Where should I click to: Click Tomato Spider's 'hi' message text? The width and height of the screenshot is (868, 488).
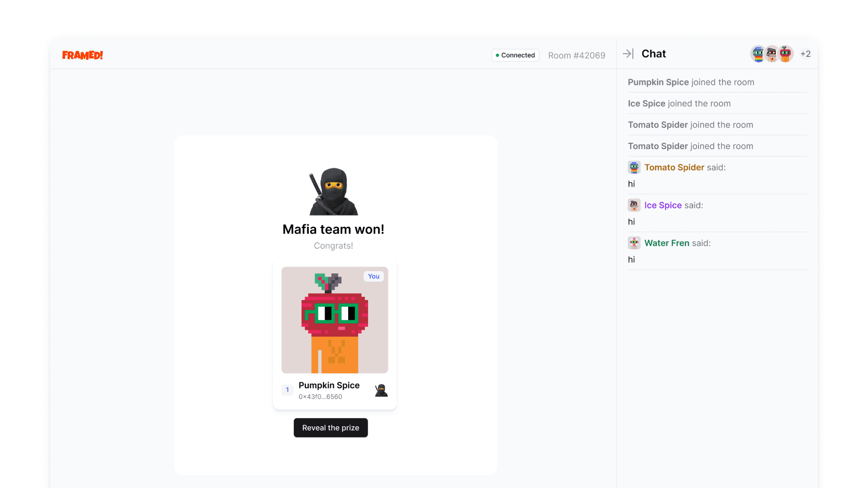click(632, 184)
